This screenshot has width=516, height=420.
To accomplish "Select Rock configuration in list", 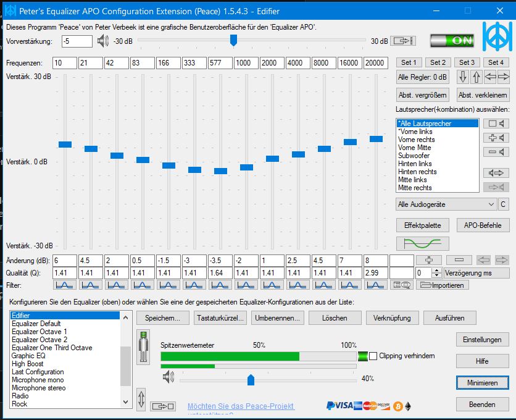I will click(65, 404).
